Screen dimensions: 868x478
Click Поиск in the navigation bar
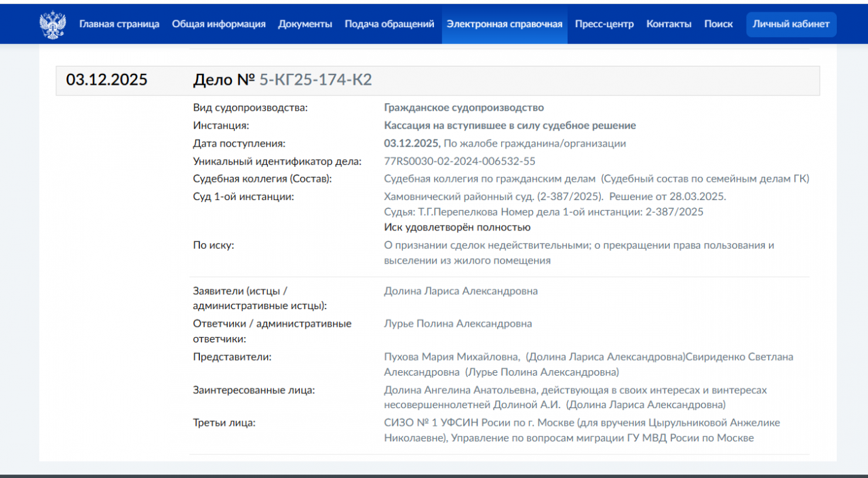[718, 24]
